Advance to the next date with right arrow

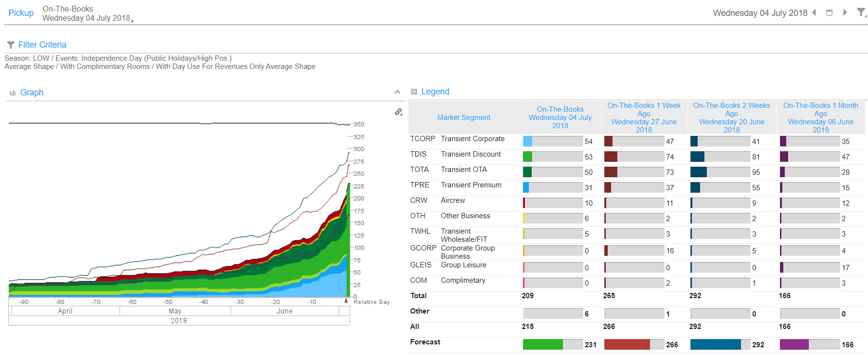coord(844,13)
